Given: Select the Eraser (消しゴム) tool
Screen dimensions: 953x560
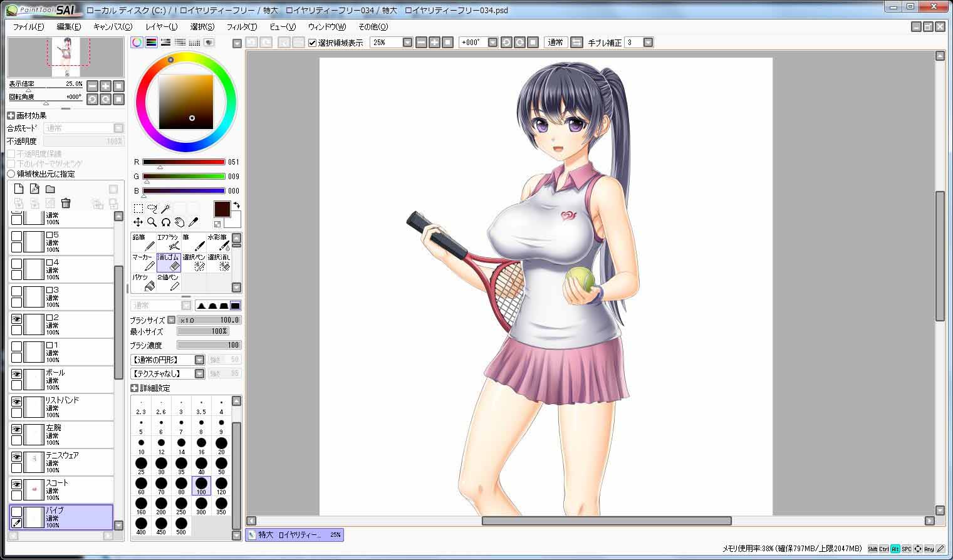Looking at the screenshot, I should [169, 262].
